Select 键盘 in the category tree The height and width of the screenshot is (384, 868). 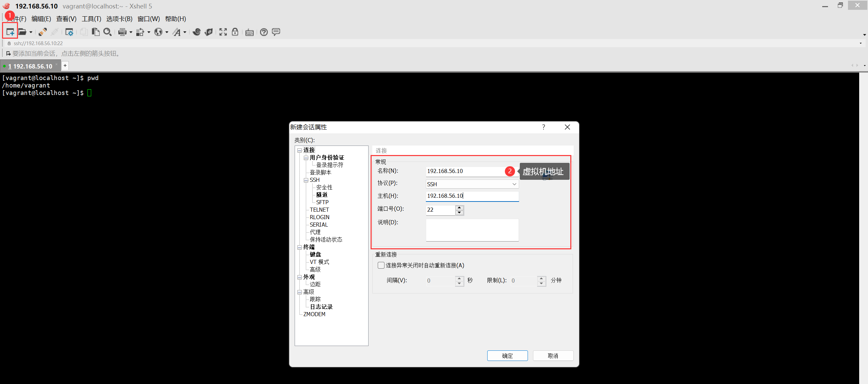[315, 254]
